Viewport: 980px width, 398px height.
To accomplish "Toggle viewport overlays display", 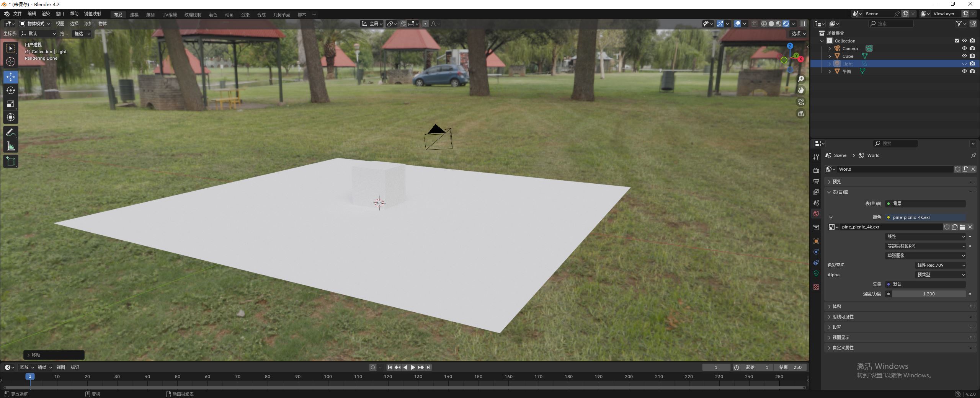I will 737,24.
